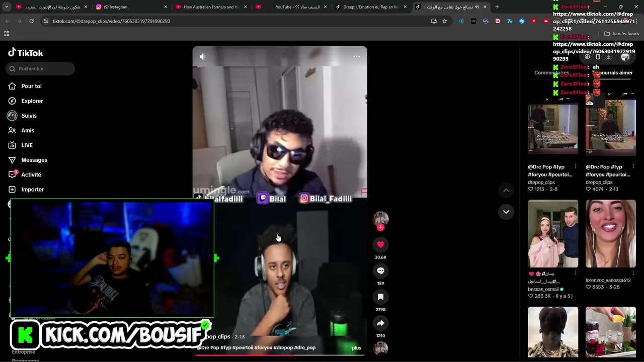Viewport: 644px width, 362px height.
Task: Click the Rechercher search field
Action: click(40, 69)
